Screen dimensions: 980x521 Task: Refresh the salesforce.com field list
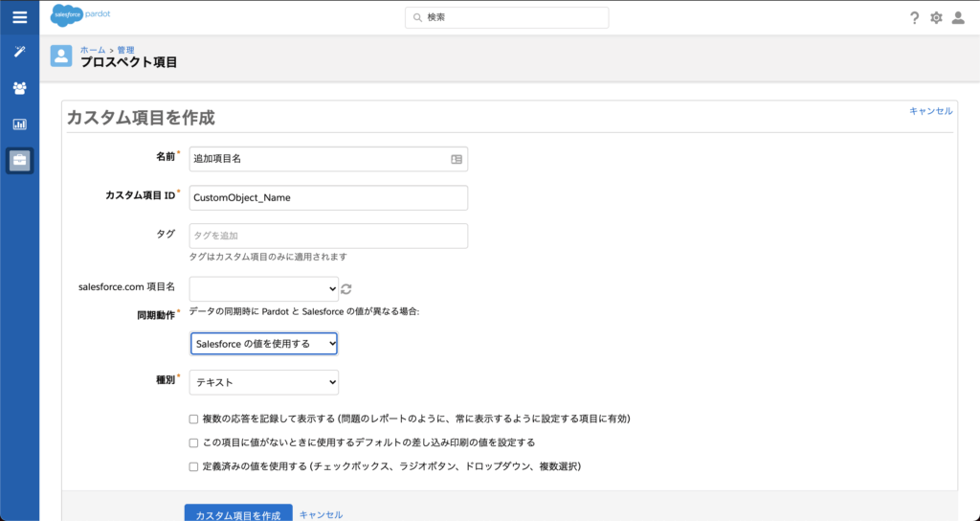pyautogui.click(x=346, y=288)
